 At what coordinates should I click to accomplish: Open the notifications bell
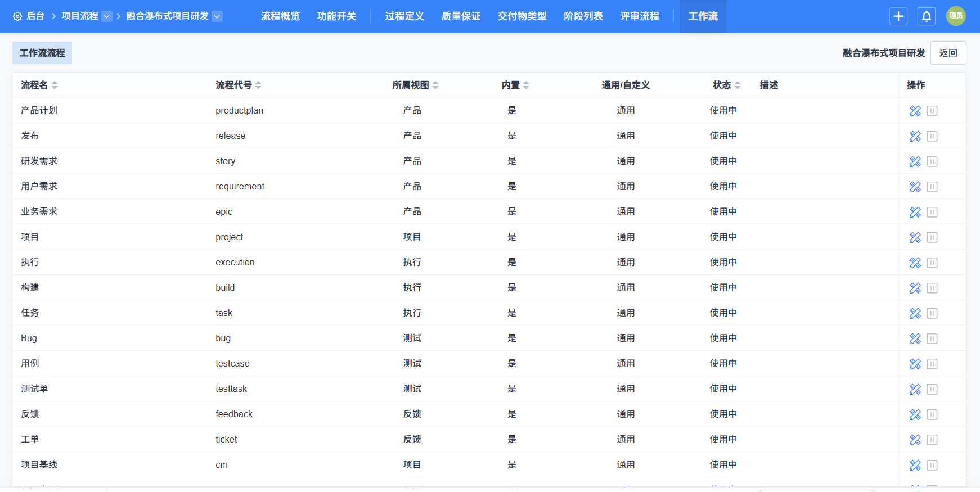(926, 16)
